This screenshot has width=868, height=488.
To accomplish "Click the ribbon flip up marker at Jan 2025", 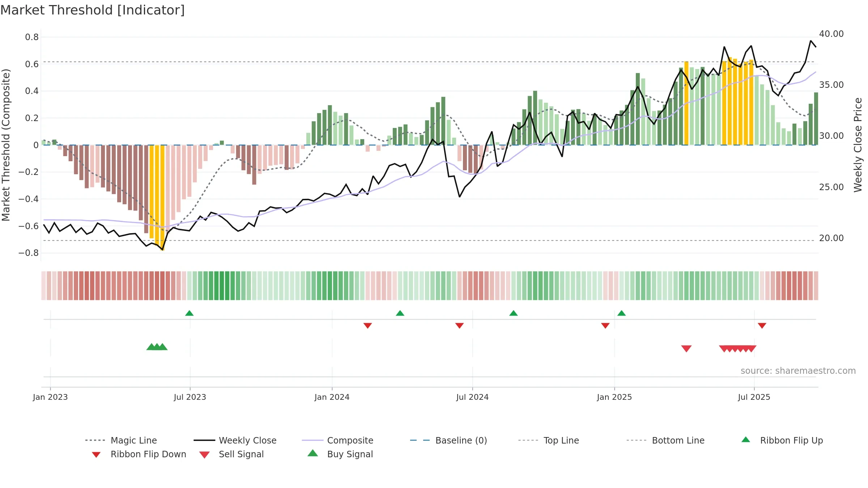I will click(622, 313).
